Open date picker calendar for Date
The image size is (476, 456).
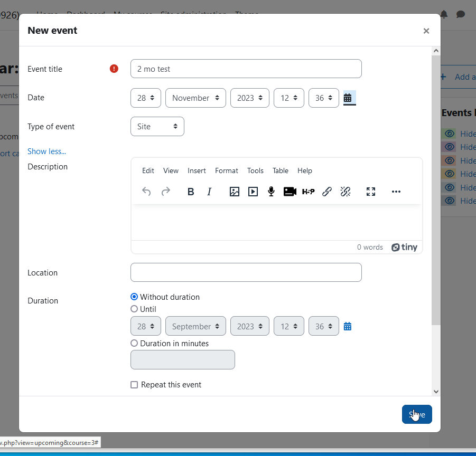[348, 98]
